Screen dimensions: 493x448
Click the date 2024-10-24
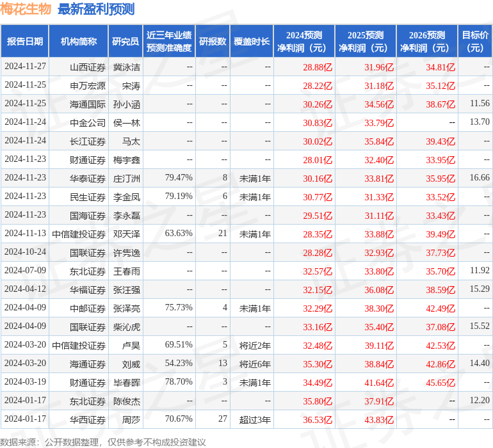[x=25, y=252]
